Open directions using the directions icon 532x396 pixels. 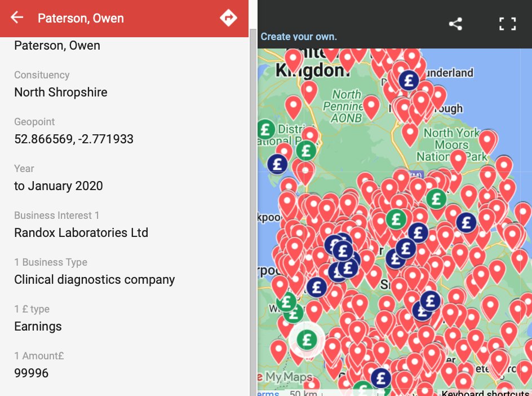(228, 17)
